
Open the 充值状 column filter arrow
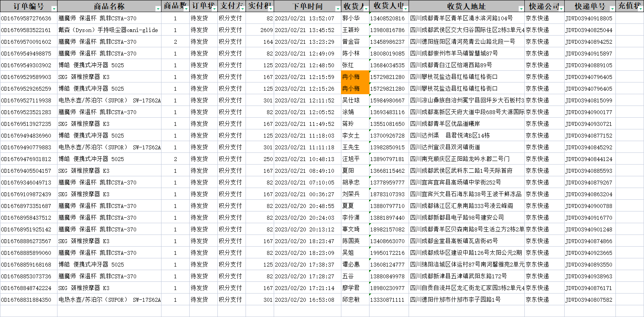640,9
